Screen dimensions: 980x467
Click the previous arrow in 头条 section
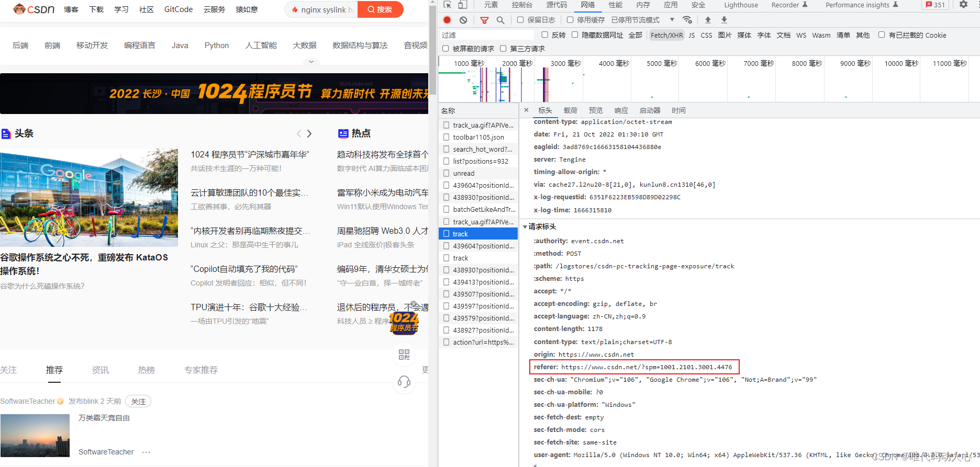(299, 133)
